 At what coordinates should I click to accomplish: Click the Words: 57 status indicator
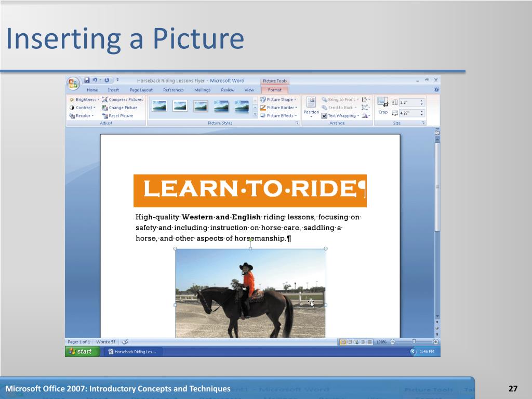pyautogui.click(x=105, y=342)
